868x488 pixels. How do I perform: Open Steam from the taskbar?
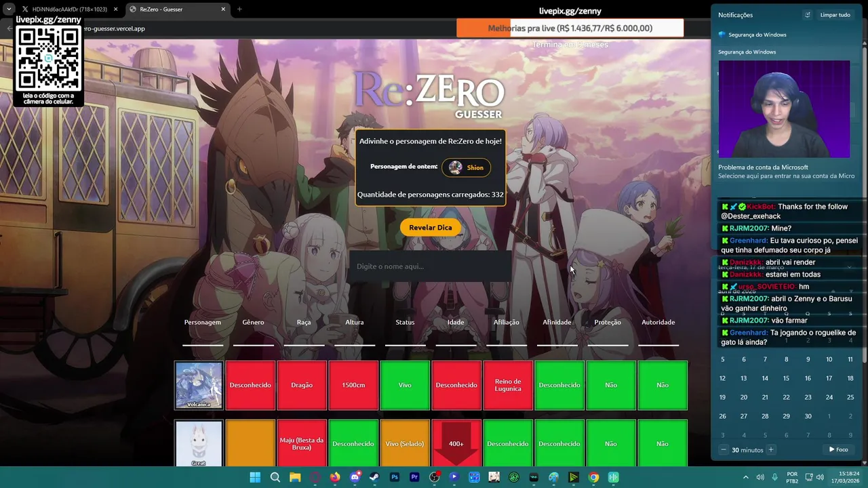(374, 477)
